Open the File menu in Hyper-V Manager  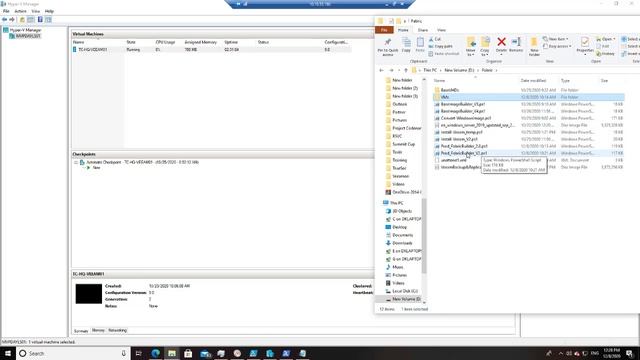coord(6,11)
